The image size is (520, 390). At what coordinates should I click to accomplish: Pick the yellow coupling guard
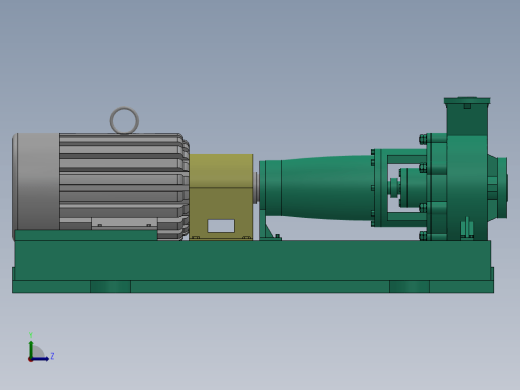[x=221, y=197]
